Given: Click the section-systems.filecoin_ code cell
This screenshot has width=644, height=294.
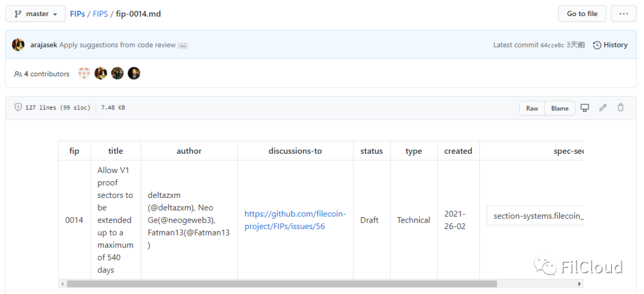Looking at the screenshot, I should pos(535,216).
